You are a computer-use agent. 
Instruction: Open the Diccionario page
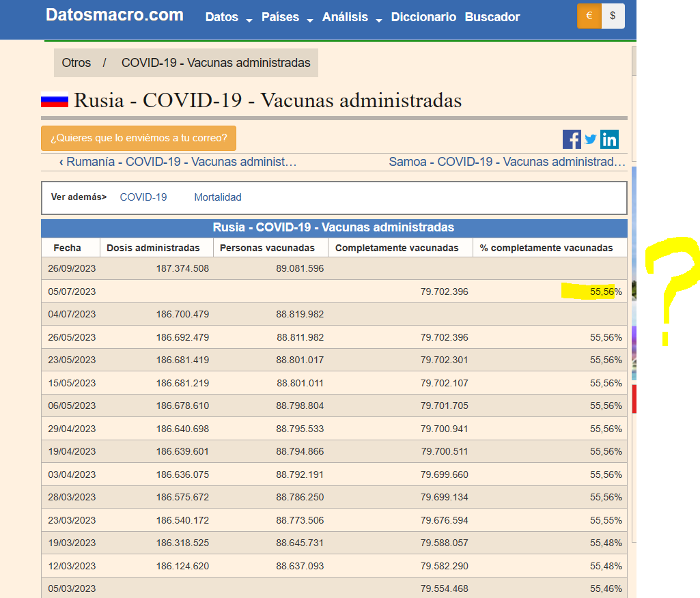point(423,17)
